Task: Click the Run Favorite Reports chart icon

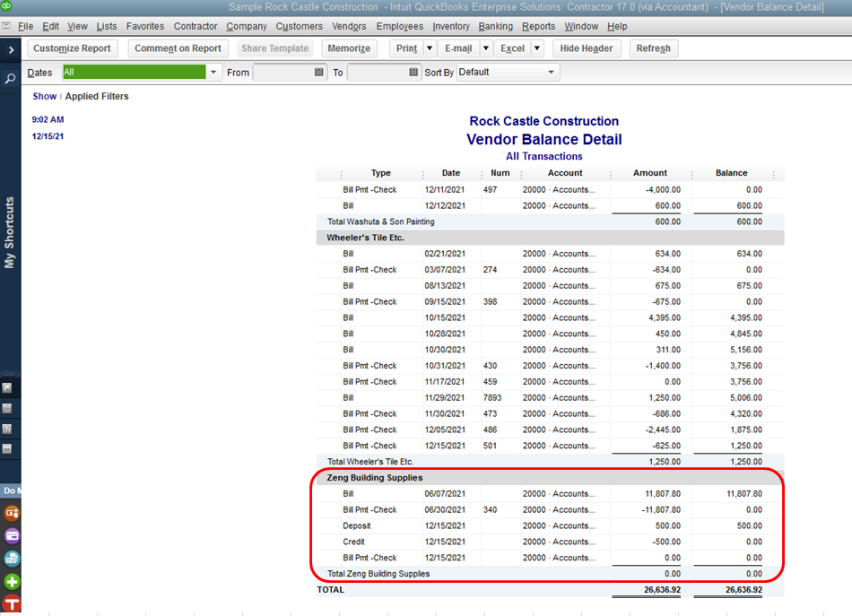Action: [7, 429]
